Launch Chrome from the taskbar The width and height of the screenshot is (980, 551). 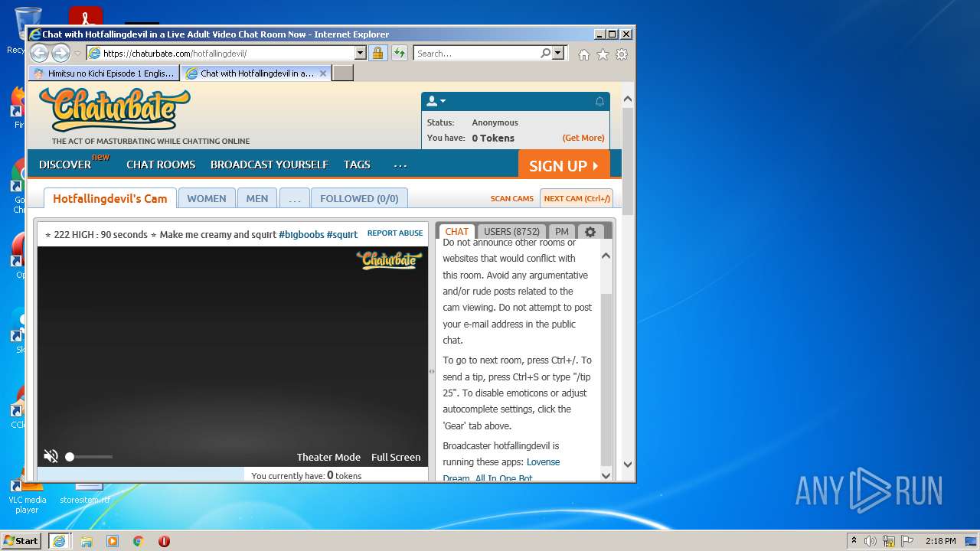[138, 540]
